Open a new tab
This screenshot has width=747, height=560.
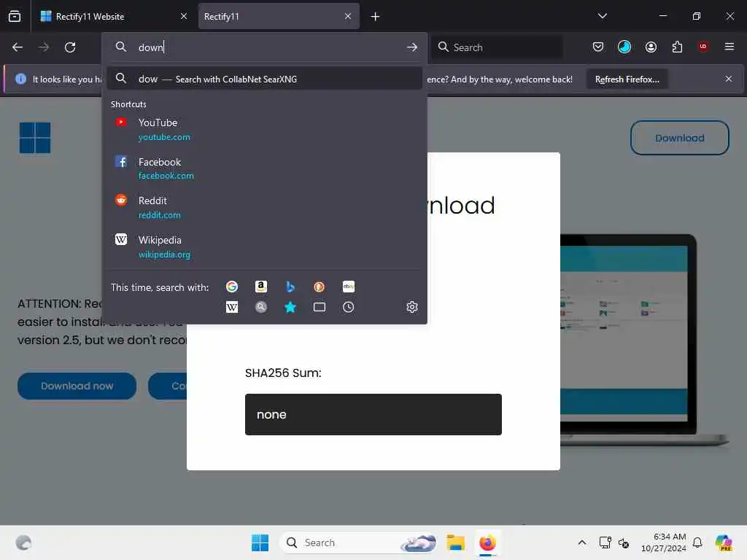click(375, 17)
